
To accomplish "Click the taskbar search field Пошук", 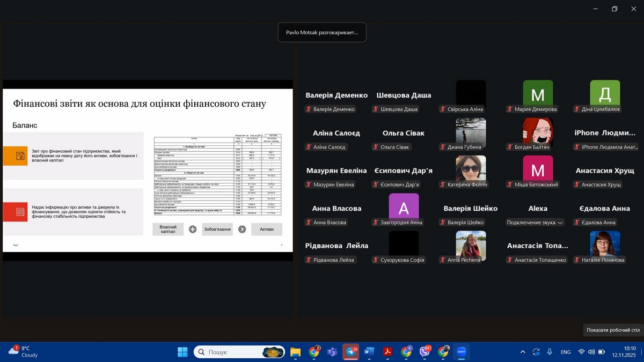I will (231, 352).
